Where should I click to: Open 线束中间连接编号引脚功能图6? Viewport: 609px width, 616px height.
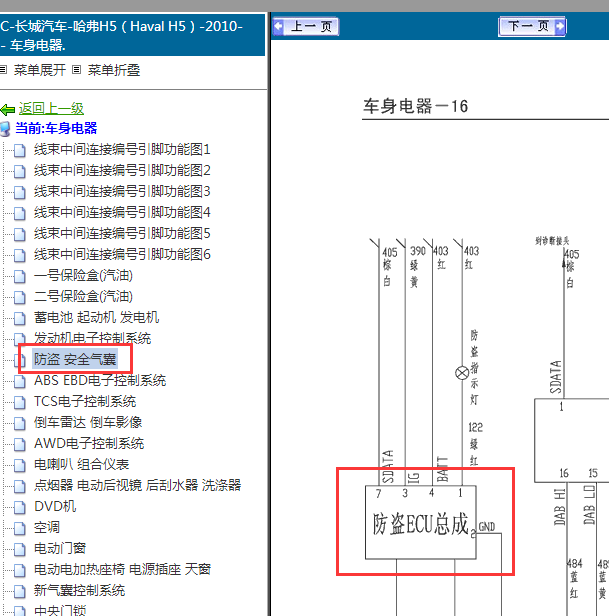click(x=122, y=254)
